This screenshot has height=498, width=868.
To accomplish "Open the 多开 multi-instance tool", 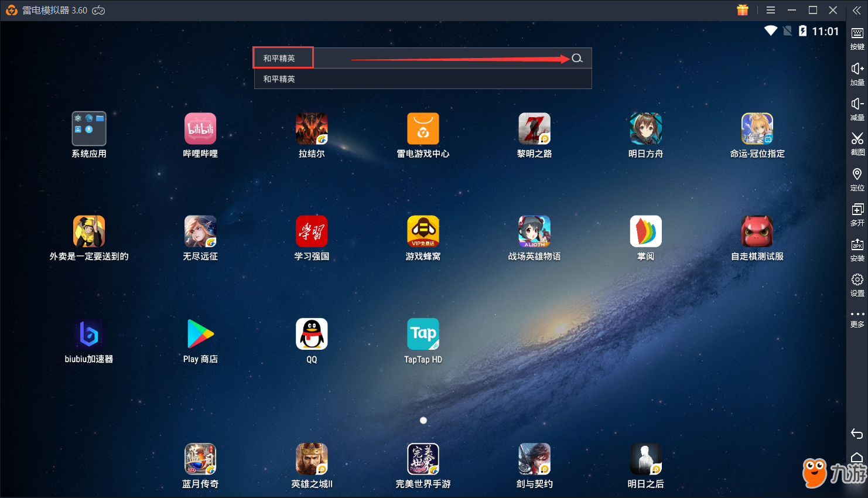I will (857, 215).
